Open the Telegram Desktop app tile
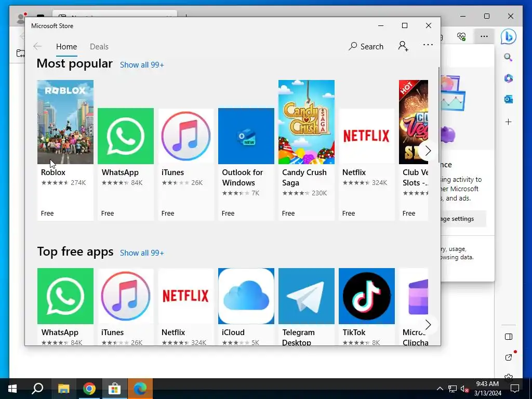 click(307, 307)
